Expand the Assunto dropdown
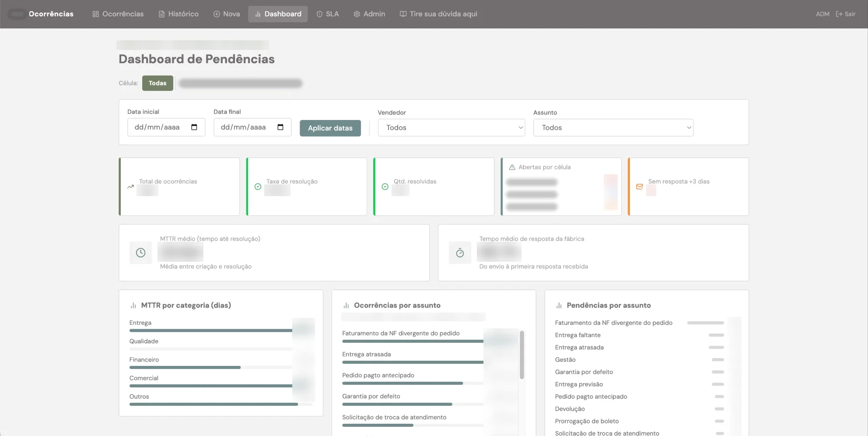The width and height of the screenshot is (868, 436). [613, 128]
